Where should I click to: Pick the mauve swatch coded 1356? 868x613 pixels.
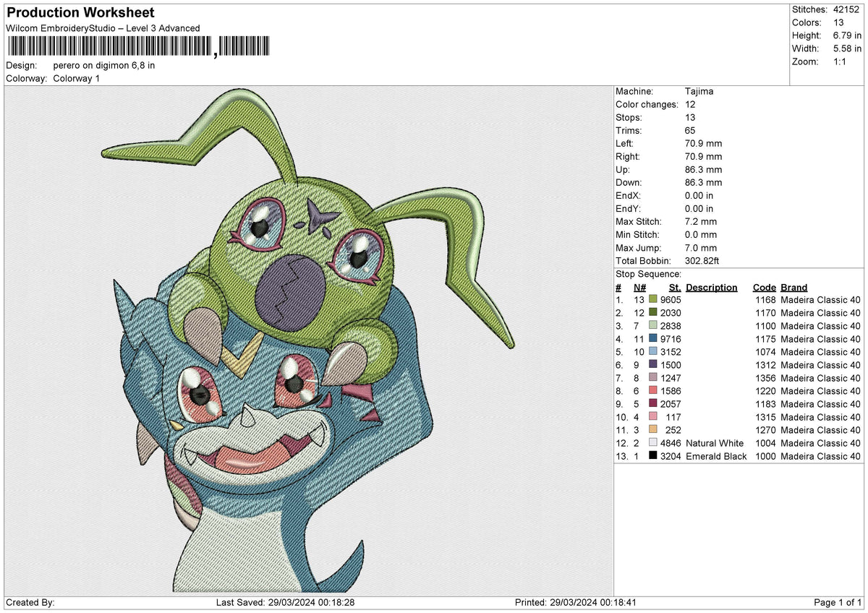(653, 377)
